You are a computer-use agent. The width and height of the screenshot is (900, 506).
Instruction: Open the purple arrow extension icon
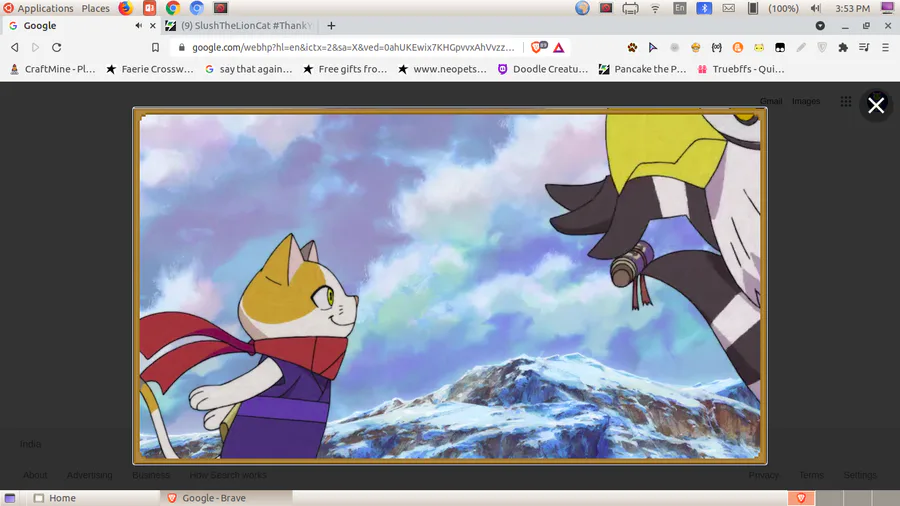[653, 48]
